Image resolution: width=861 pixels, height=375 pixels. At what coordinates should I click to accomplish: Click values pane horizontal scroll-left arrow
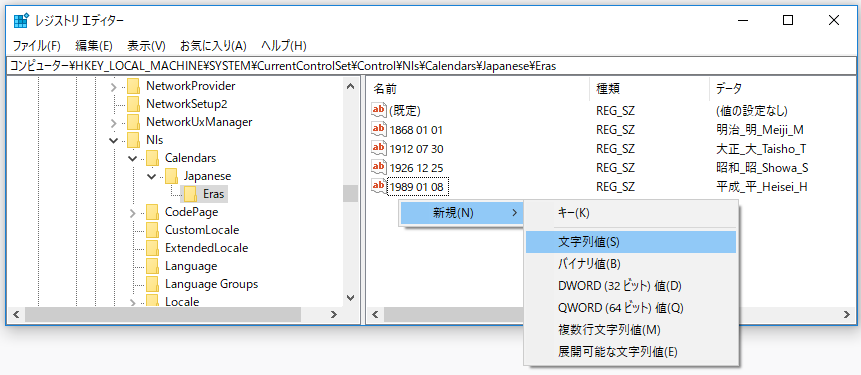[376, 315]
